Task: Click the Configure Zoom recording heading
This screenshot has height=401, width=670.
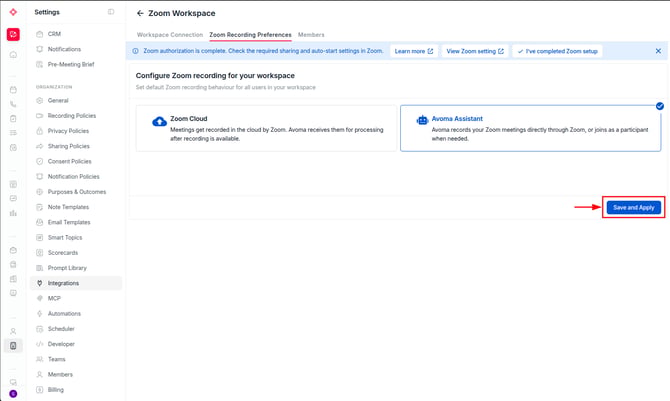Action: [215, 76]
